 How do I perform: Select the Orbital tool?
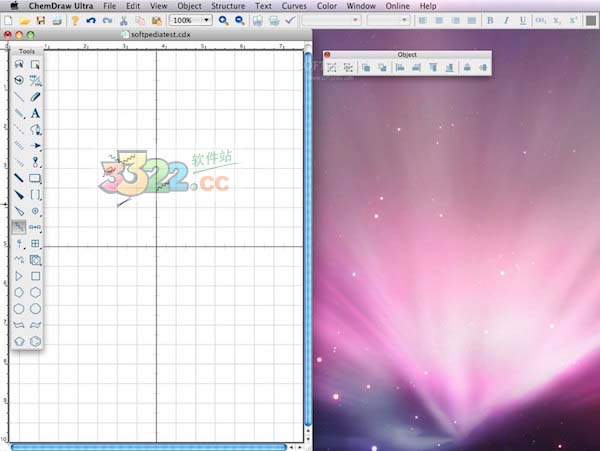(x=35, y=162)
